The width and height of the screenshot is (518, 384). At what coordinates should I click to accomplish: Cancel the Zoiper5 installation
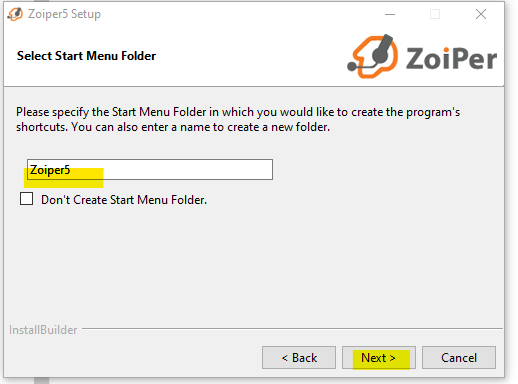coord(459,358)
